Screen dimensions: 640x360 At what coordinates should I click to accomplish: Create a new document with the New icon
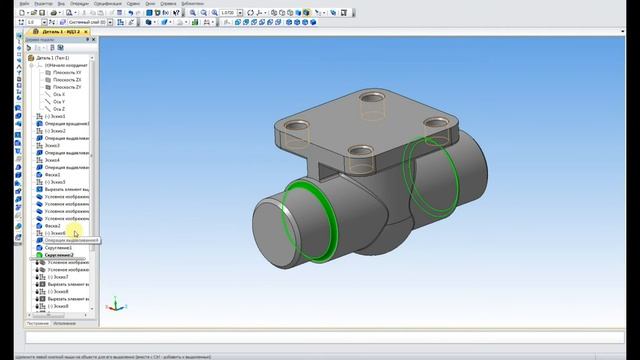tap(22, 13)
